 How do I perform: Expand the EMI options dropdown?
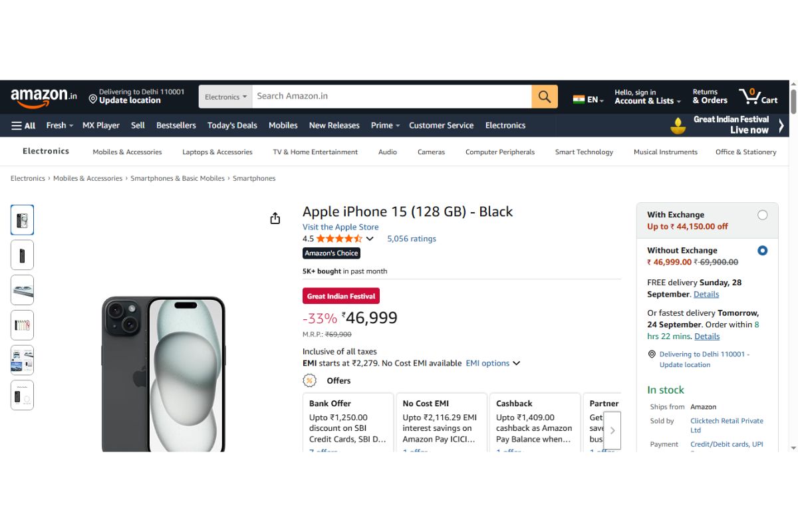click(x=492, y=363)
